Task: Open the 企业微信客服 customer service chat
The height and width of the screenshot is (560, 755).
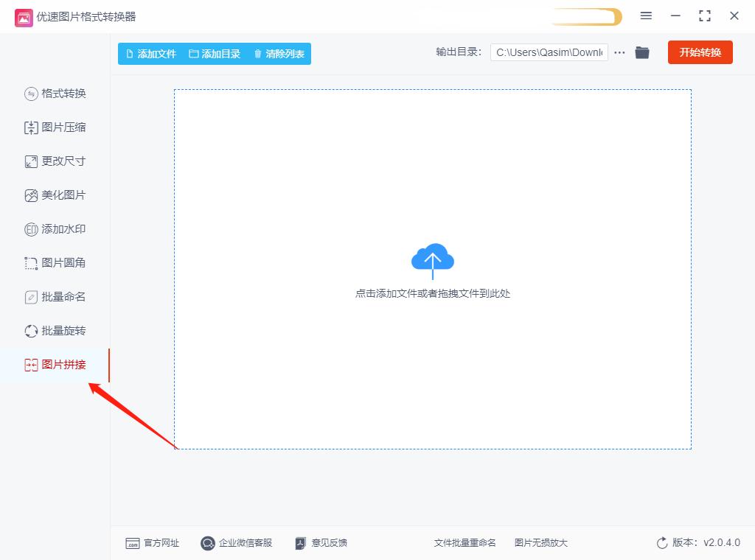Action: click(x=236, y=543)
